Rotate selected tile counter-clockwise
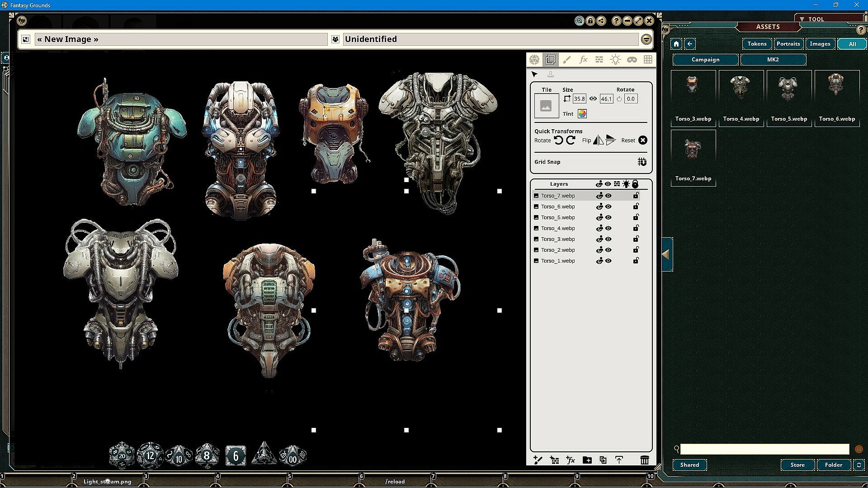 tap(559, 141)
